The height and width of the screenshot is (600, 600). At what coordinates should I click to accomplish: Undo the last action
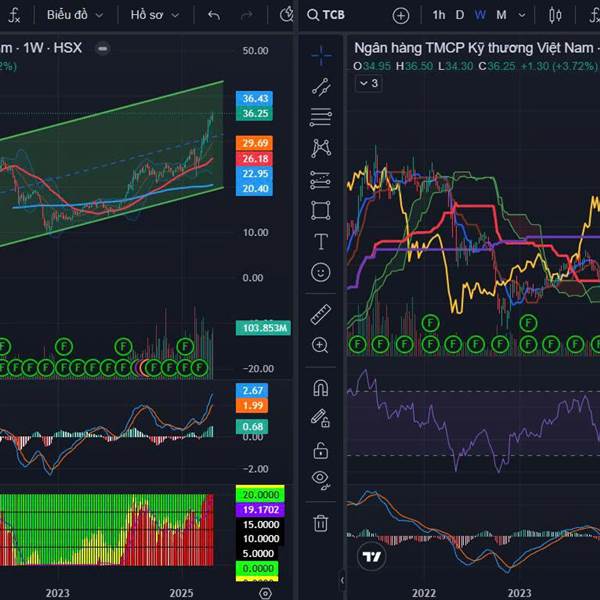(x=214, y=15)
